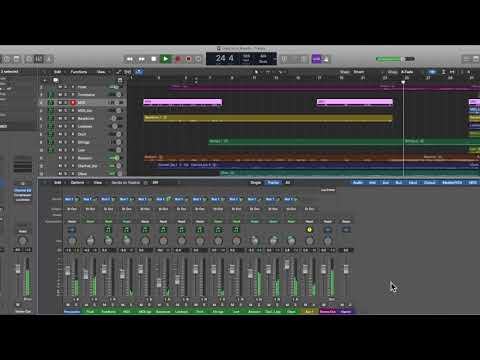Toggle the Show Automation icon in Tracks menu bar
This screenshot has height=360, width=480.
pyautogui.click(x=119, y=72)
